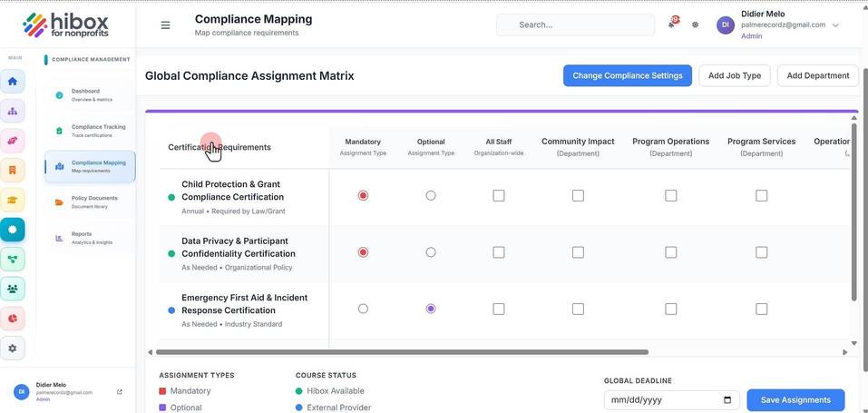Select Mandatory for Emergency First Aid certification

coord(363,309)
